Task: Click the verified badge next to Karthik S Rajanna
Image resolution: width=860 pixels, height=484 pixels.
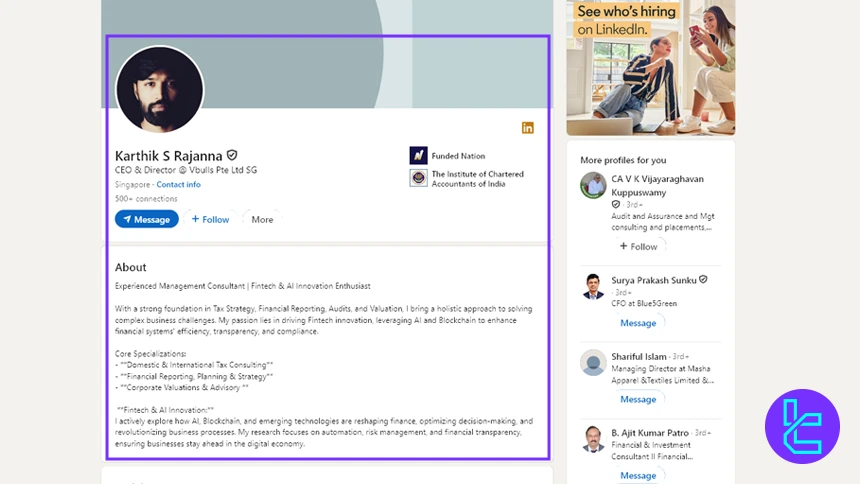Action: click(x=232, y=156)
